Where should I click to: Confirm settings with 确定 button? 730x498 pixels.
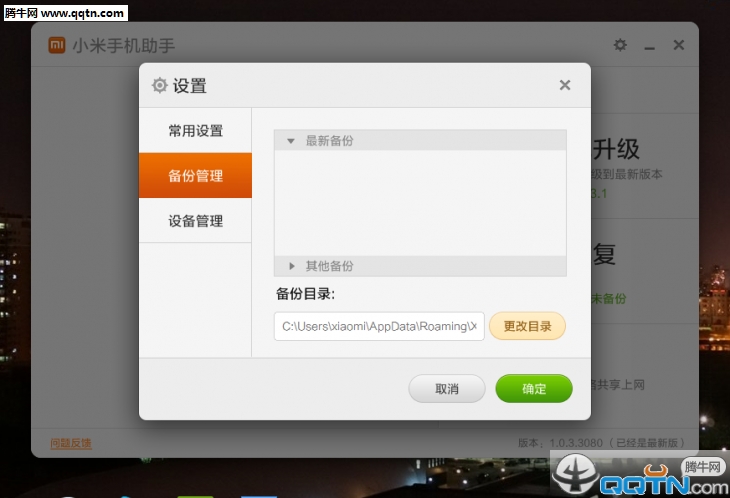534,389
